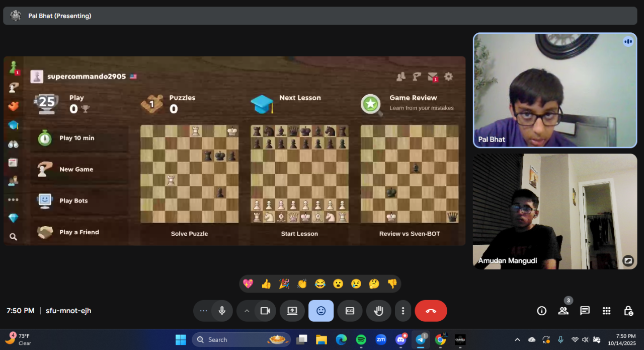The image size is (644, 350).
Task: Click picture-in-picture icon on Amudan's tile
Action: [x=628, y=260]
